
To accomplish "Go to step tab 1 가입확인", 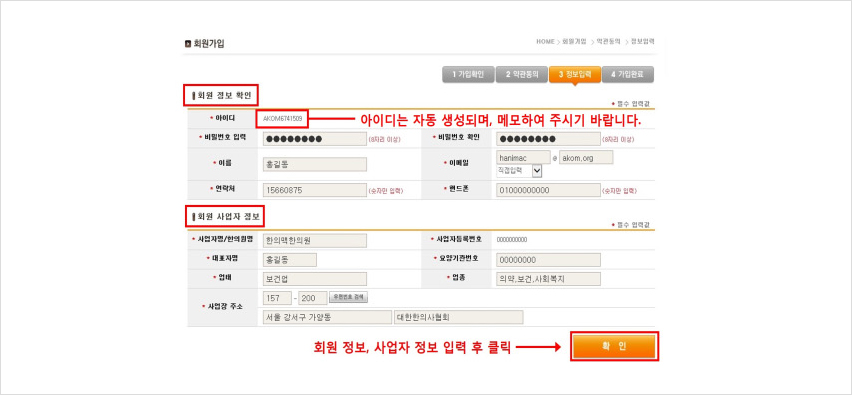I will click(x=468, y=74).
